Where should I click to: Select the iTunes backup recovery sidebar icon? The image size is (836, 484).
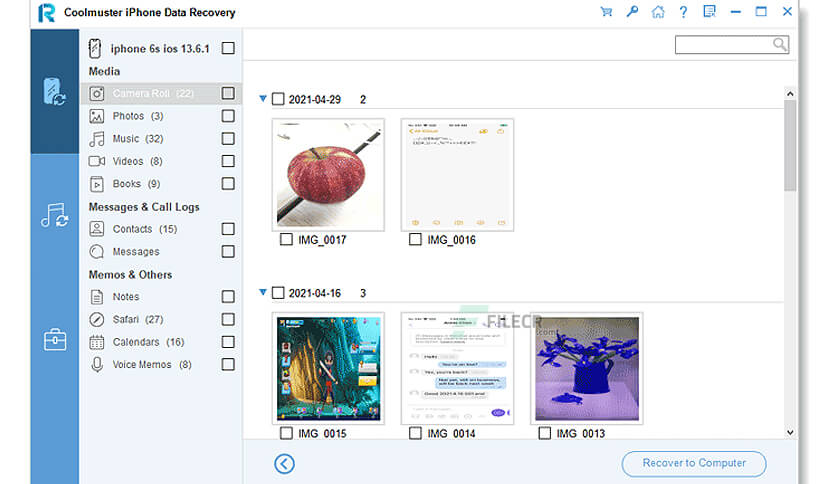55,214
